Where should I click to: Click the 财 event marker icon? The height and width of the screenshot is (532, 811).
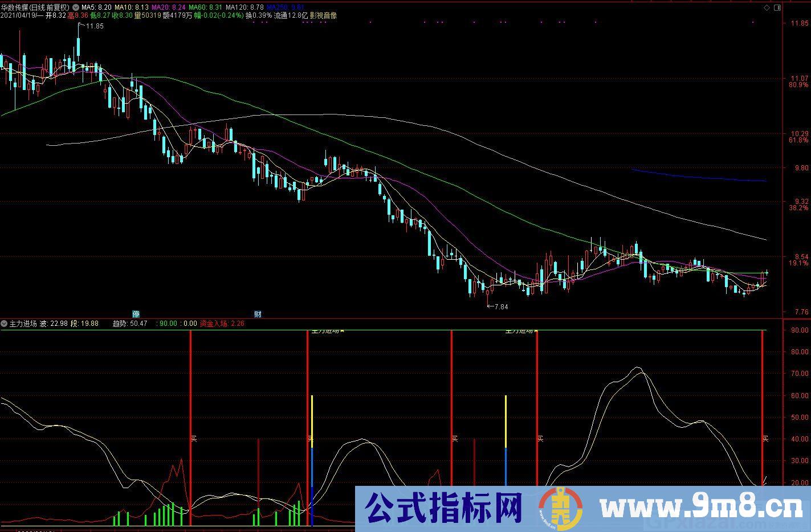[x=258, y=314]
